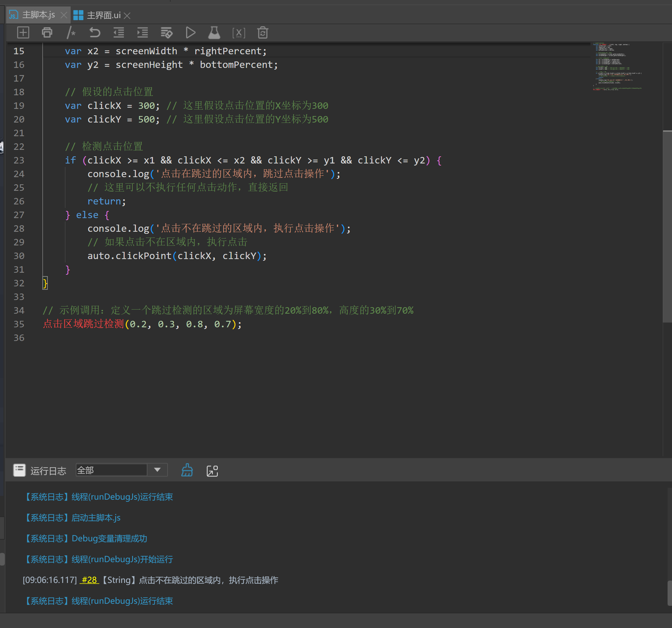The height and width of the screenshot is (628, 672).
Task: Click the else keyword on line 27
Action: (87, 215)
